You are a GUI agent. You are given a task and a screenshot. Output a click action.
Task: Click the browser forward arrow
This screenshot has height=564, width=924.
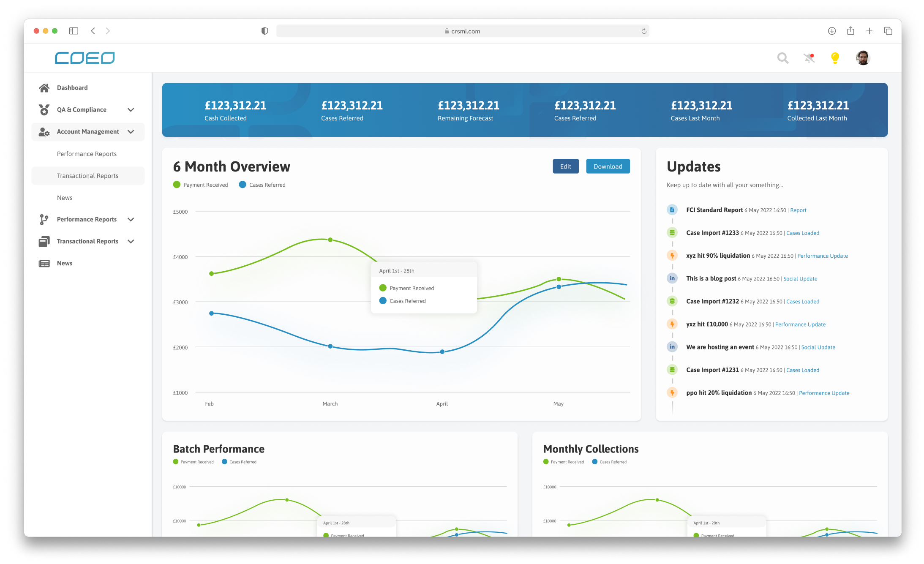pyautogui.click(x=108, y=31)
